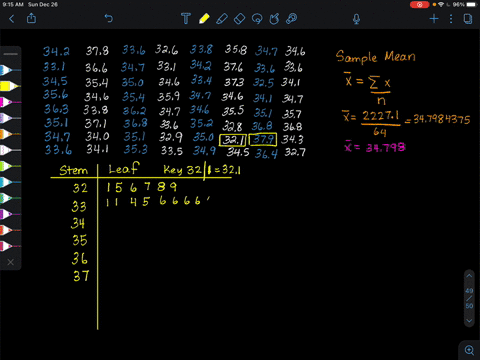Image resolution: width=480 pixels, height=360 pixels.
Task: Start audio recording with microphone
Action: (x=356, y=19)
